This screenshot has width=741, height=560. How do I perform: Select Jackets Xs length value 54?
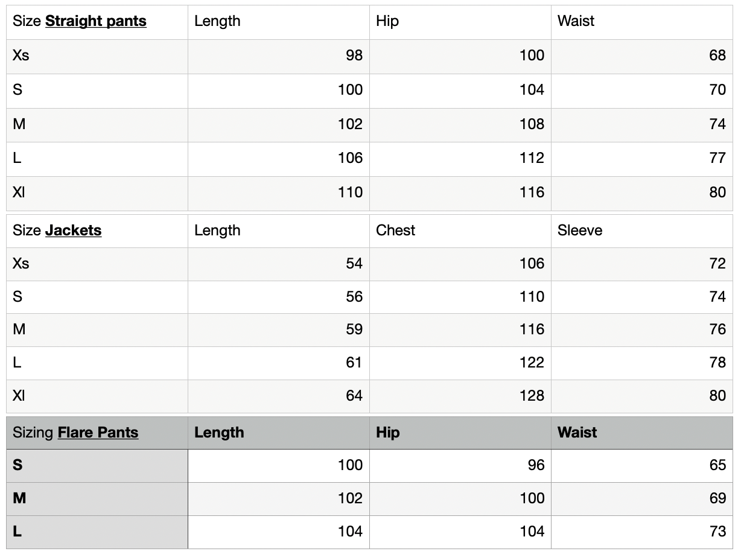click(x=354, y=264)
